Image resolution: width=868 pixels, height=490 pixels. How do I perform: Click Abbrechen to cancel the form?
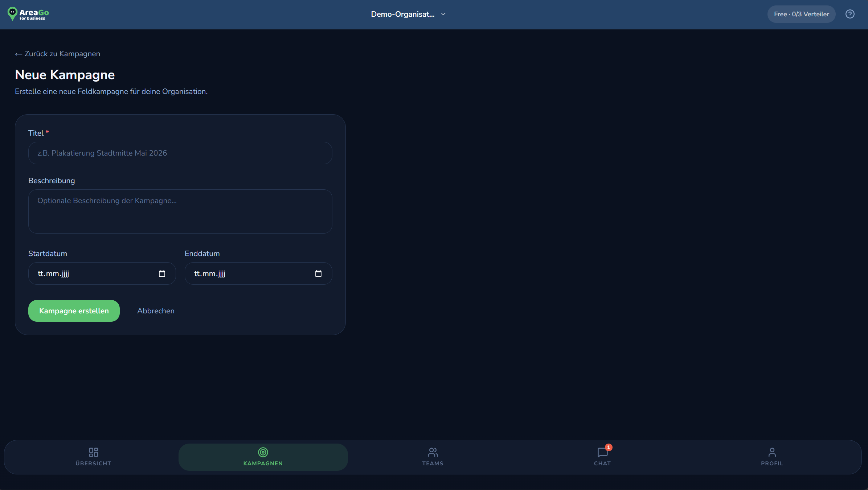point(156,311)
